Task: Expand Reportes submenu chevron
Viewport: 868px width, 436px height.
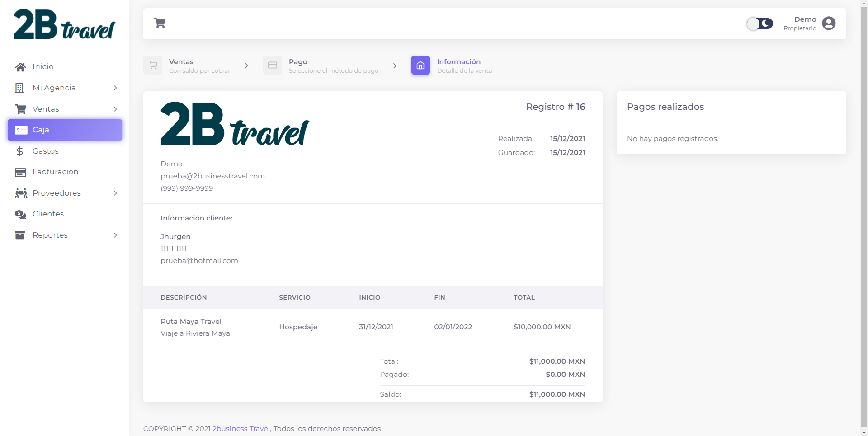Action: (115, 235)
